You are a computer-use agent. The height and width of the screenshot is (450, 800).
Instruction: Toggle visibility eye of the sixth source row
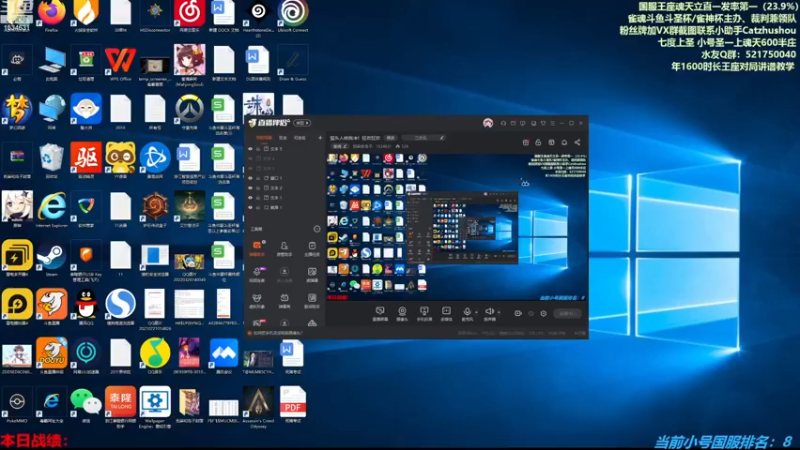click(251, 197)
